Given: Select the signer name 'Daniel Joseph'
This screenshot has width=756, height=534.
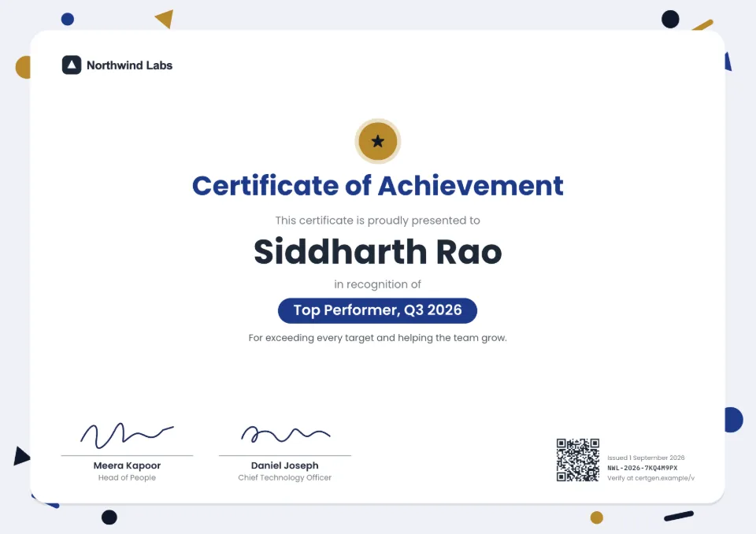Looking at the screenshot, I should coord(284,465).
